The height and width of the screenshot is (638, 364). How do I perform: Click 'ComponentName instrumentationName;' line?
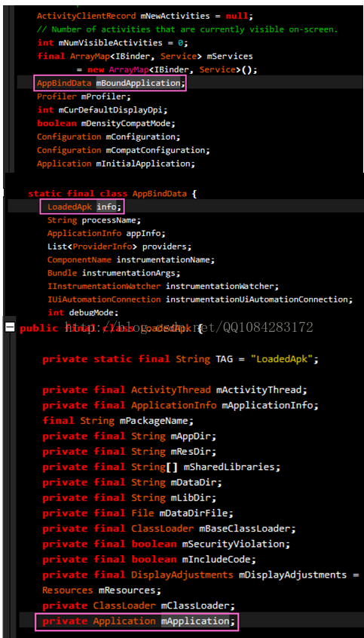click(x=131, y=259)
